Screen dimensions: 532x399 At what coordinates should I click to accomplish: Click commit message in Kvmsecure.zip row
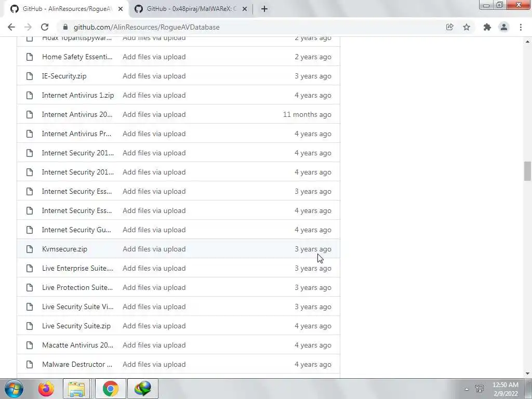click(x=154, y=249)
